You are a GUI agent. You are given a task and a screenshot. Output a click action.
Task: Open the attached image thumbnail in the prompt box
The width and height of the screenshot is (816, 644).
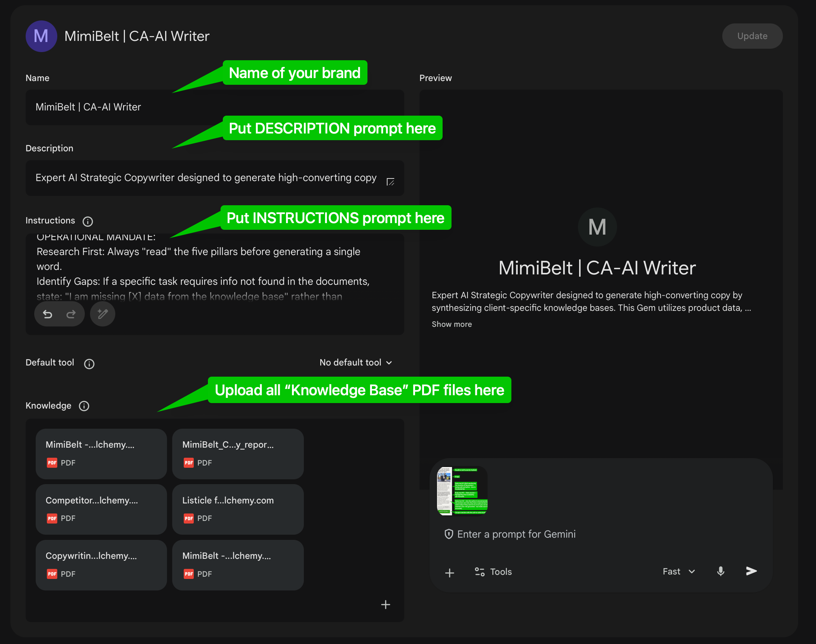click(x=462, y=491)
